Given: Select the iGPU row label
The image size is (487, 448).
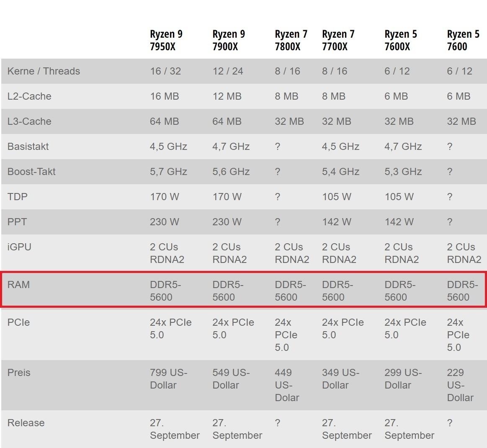Looking at the screenshot, I should pos(19,247).
